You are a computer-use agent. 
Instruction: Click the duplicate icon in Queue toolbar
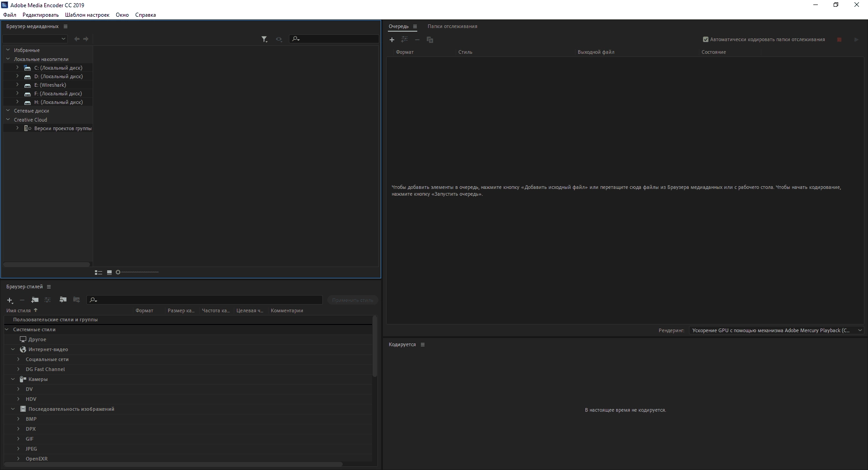430,40
